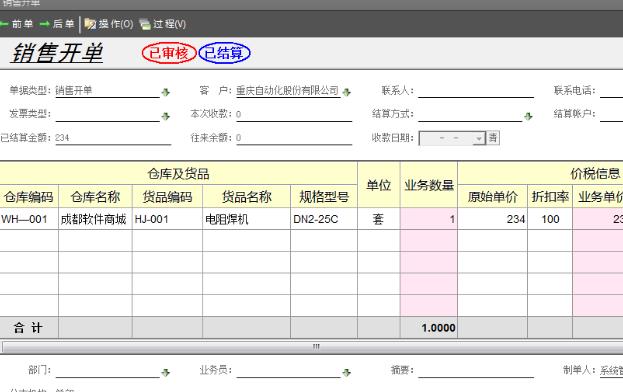Click the 仓库及货品 group header
This screenshot has height=392, width=623.
(x=178, y=174)
